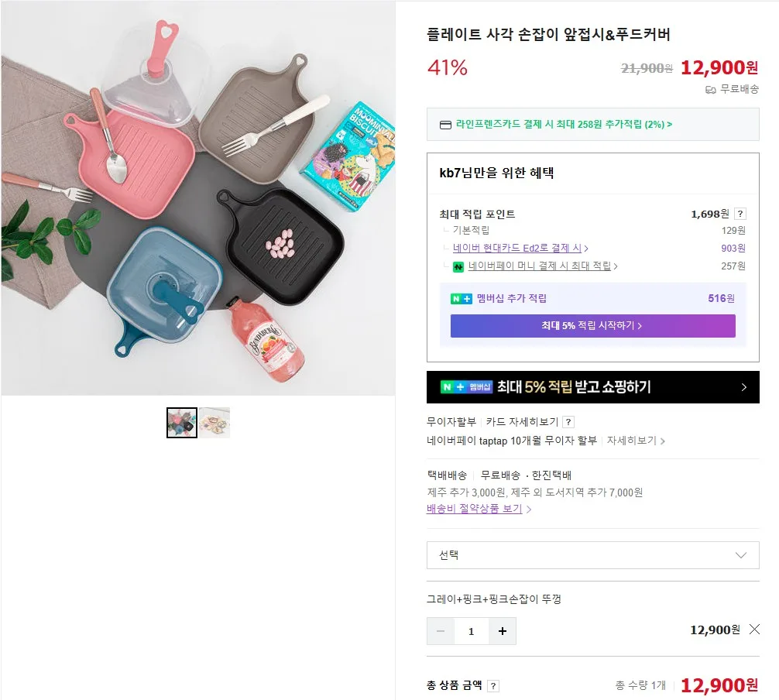The image size is (779, 700).
Task: Remove the selected 그레이+핑크 option with X
Action: click(754, 630)
